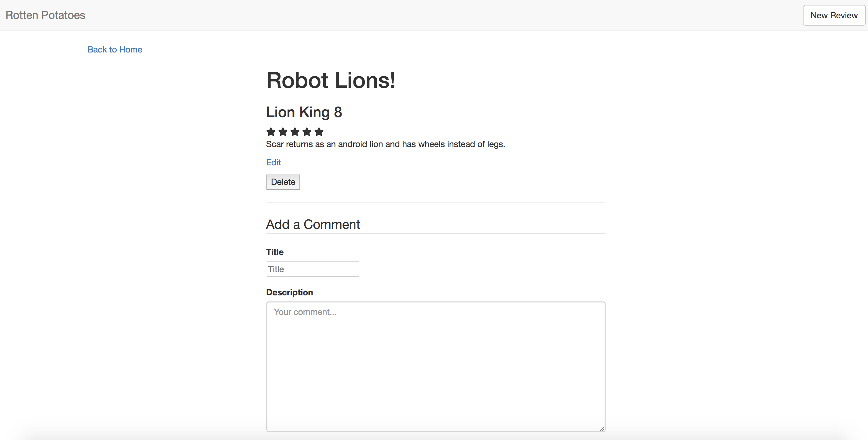The width and height of the screenshot is (868, 440).
Task: Click the Title form label
Action: tap(275, 252)
